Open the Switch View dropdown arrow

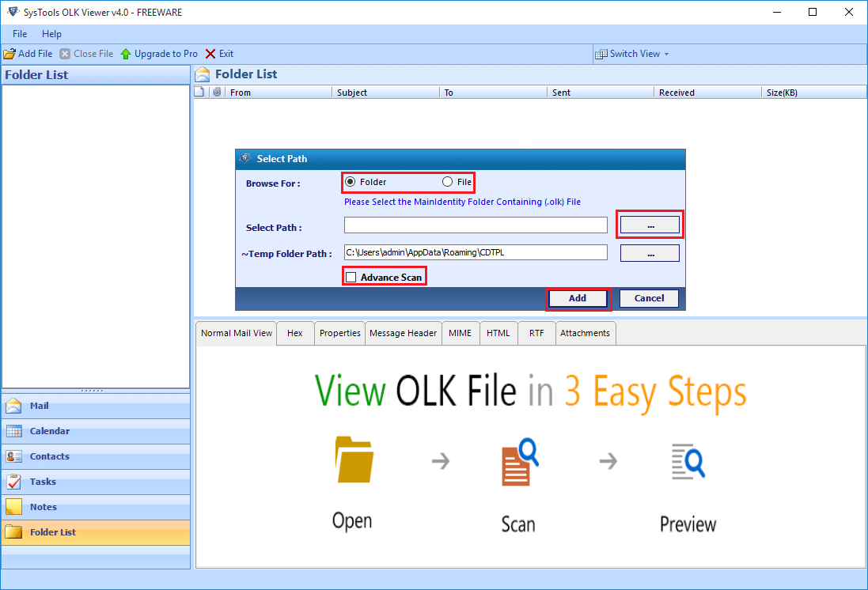666,55
